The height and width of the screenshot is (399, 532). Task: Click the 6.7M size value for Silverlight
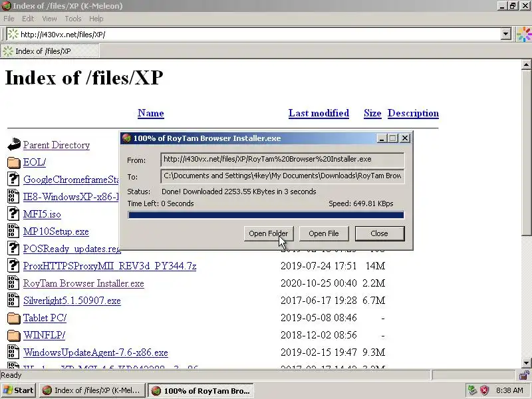pos(374,301)
